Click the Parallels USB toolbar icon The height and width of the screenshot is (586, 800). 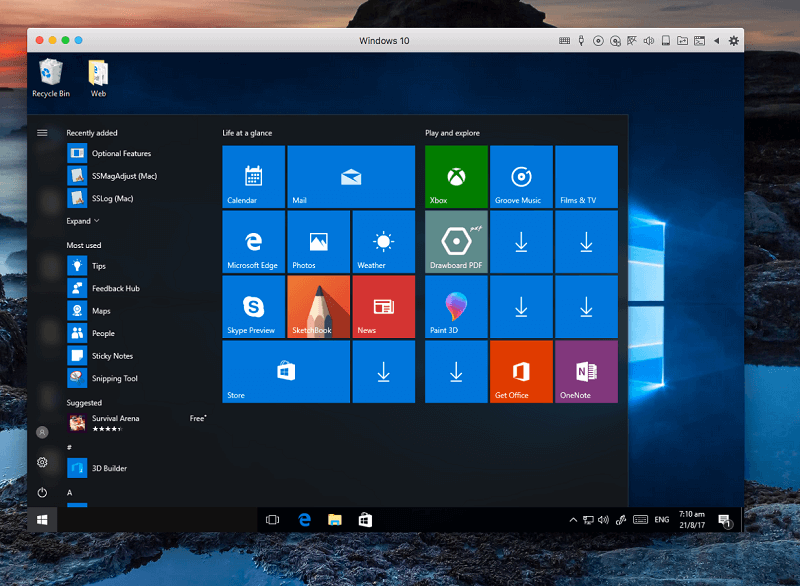pyautogui.click(x=581, y=41)
